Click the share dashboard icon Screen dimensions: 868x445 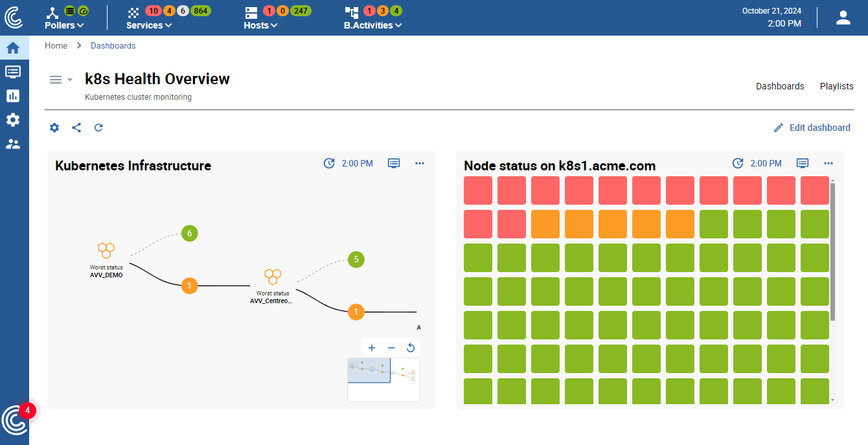(76, 128)
